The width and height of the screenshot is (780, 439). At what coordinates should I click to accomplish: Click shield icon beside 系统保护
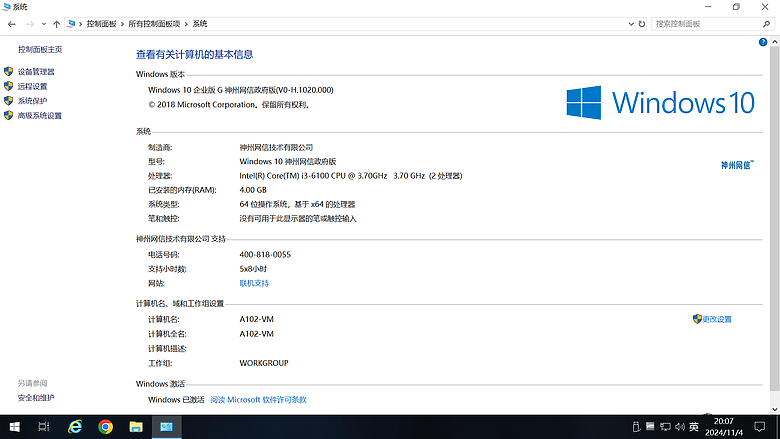(x=8, y=100)
